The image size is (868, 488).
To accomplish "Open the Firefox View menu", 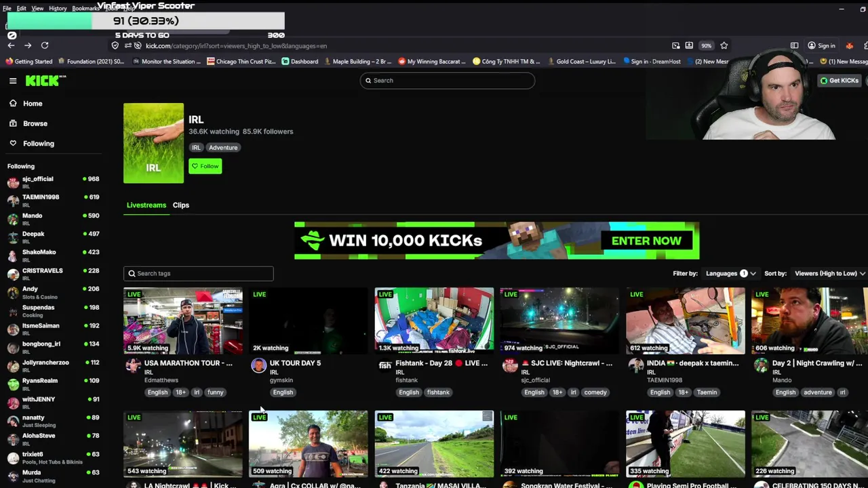I will tap(37, 8).
